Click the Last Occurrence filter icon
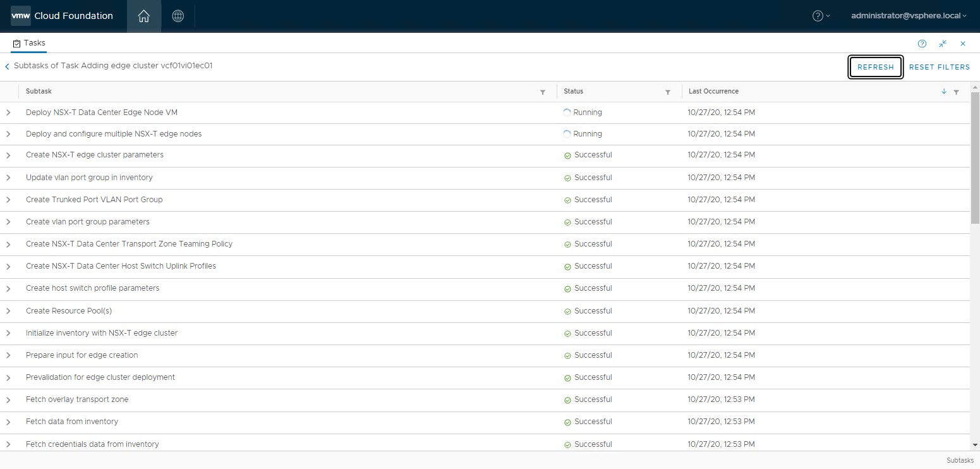980x469 pixels. tap(956, 92)
